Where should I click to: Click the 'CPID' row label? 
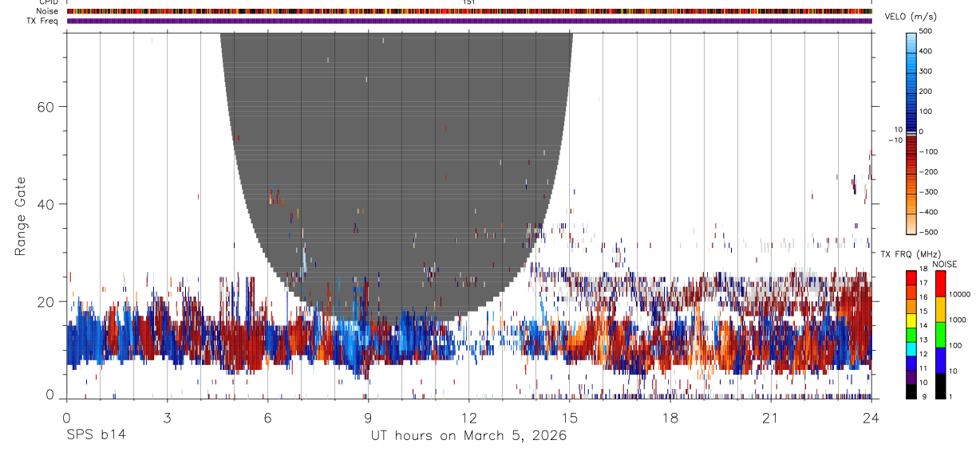point(48,2)
